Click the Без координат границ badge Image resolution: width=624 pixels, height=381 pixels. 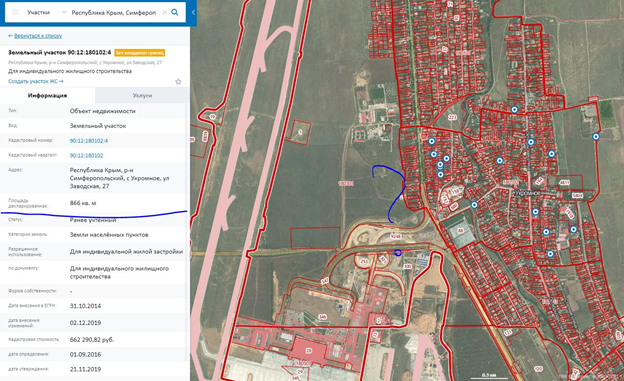pyautogui.click(x=139, y=53)
